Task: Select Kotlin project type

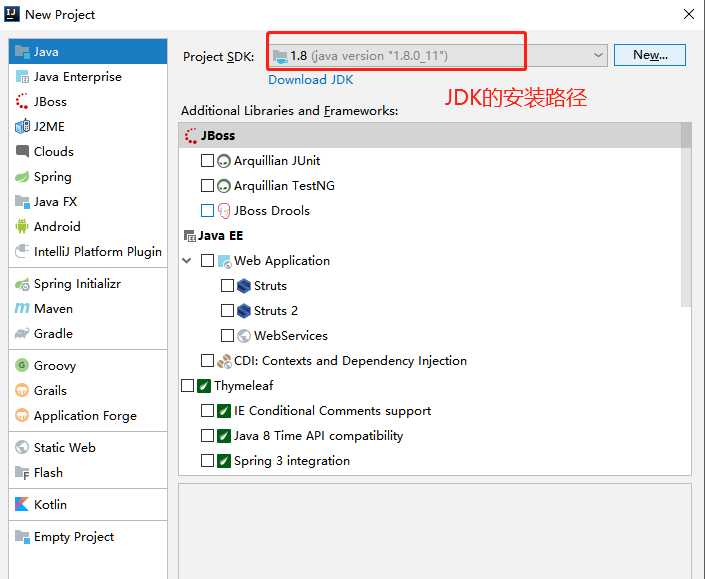Action: tap(88, 504)
